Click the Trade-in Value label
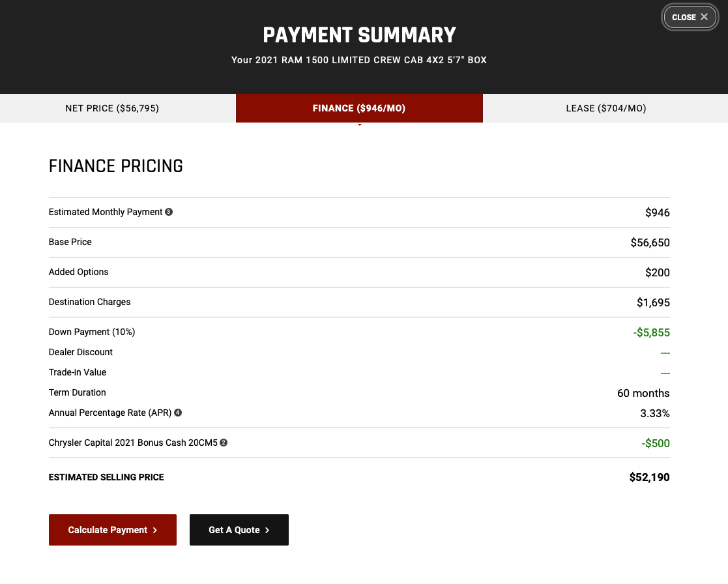Viewport: 728px width, 584px height. [78, 372]
